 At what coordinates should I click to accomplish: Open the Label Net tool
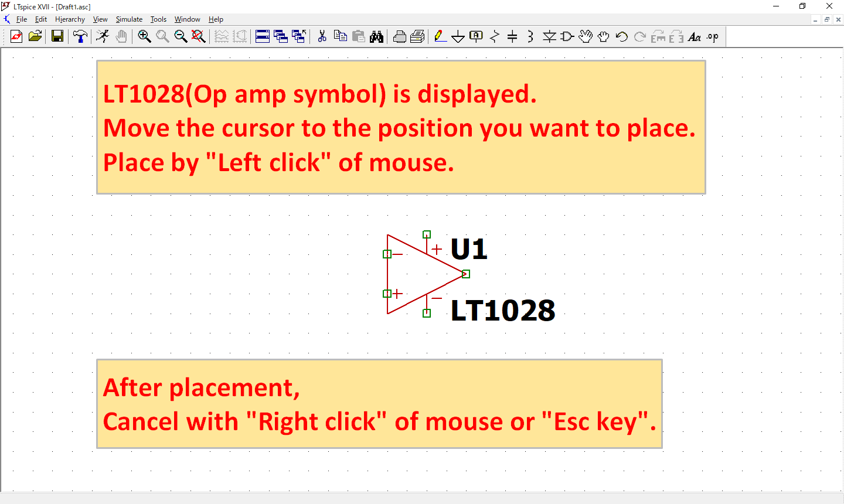[x=475, y=36]
